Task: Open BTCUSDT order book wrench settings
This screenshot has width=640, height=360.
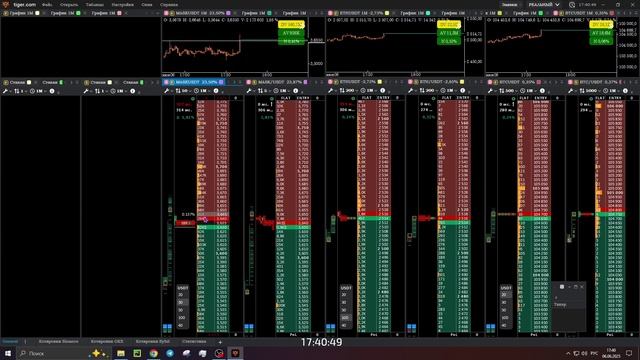Action: [x=490, y=91]
